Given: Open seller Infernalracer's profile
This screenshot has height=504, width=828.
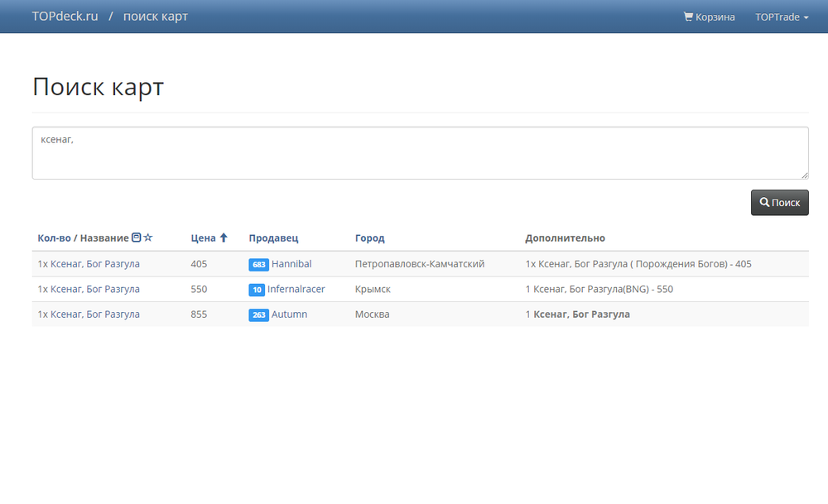Looking at the screenshot, I should pyautogui.click(x=296, y=290).
